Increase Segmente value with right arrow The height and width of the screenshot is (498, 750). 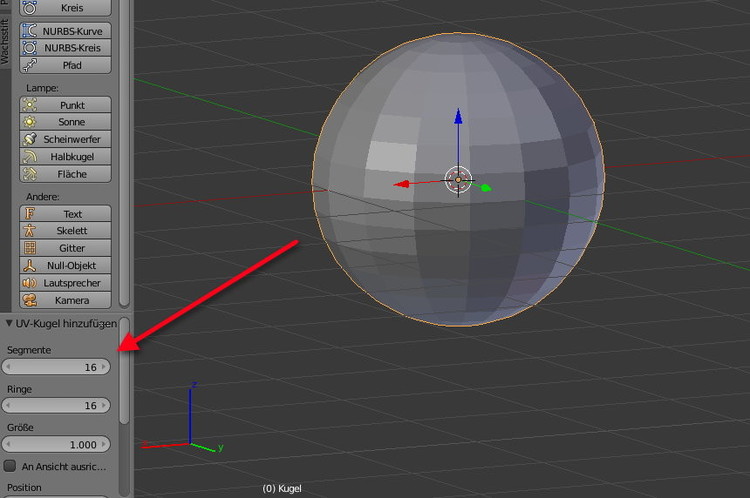tap(104, 367)
